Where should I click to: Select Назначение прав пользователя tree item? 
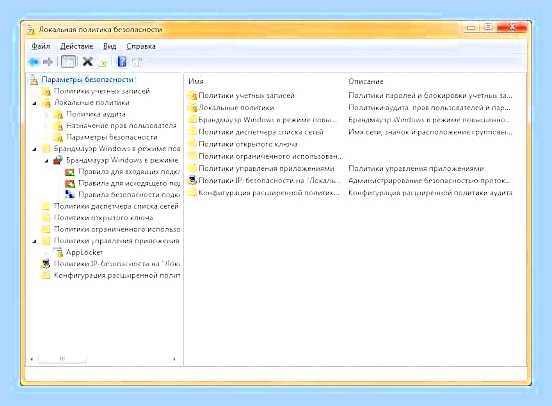121,126
